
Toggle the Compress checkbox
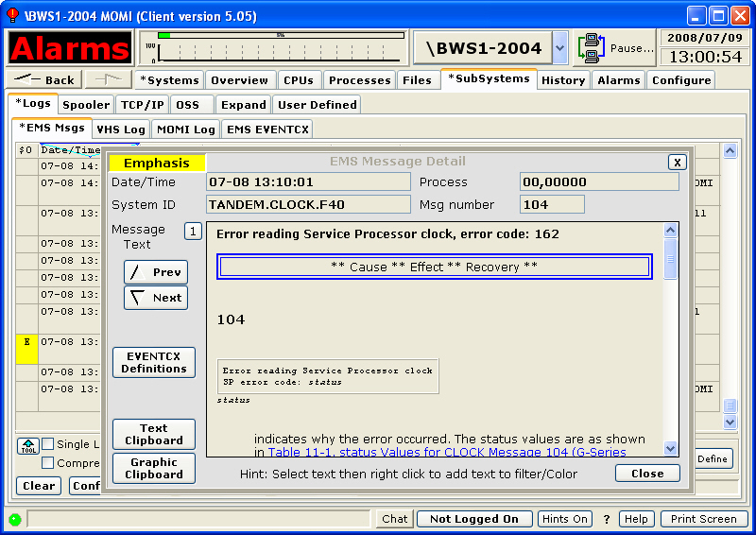click(47, 463)
